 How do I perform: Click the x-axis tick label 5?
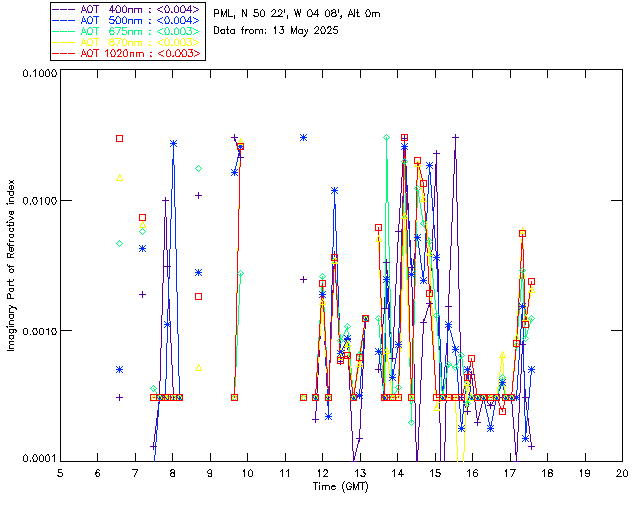tap(60, 473)
